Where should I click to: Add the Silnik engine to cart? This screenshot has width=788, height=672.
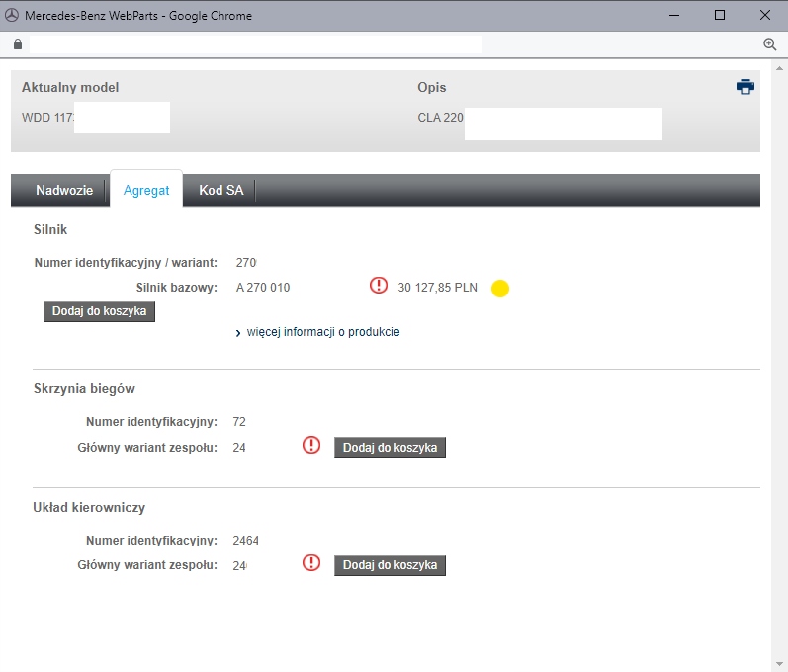[100, 311]
